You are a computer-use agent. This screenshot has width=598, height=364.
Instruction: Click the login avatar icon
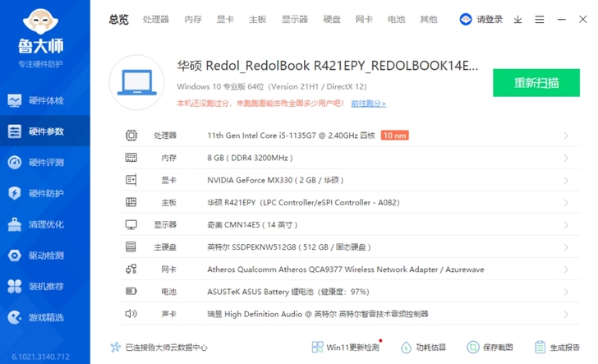466,19
